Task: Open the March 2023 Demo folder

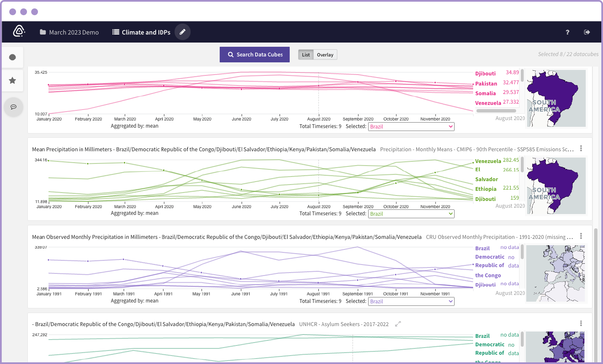Action: coord(69,32)
